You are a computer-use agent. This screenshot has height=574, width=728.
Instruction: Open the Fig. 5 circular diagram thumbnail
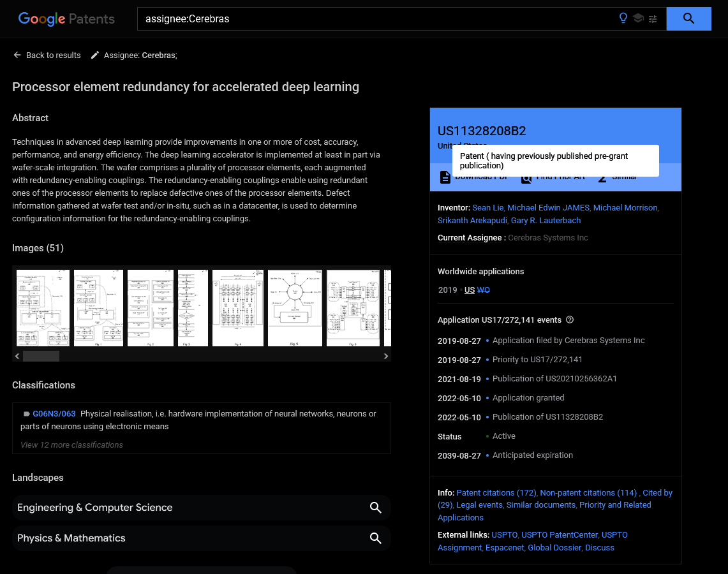[295, 308]
